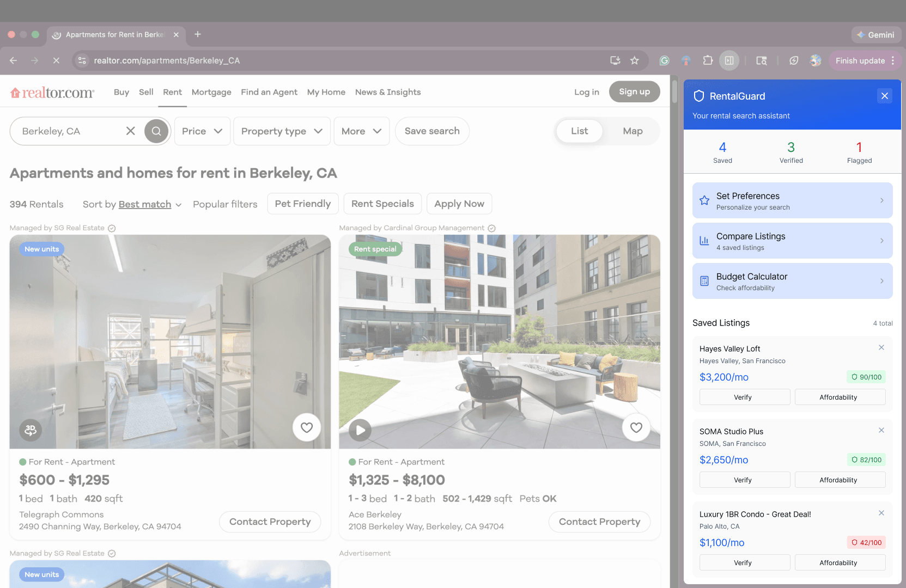Viewport: 906px width, 588px height.
Task: Open the Find an Agent menu
Action: pyautogui.click(x=269, y=92)
